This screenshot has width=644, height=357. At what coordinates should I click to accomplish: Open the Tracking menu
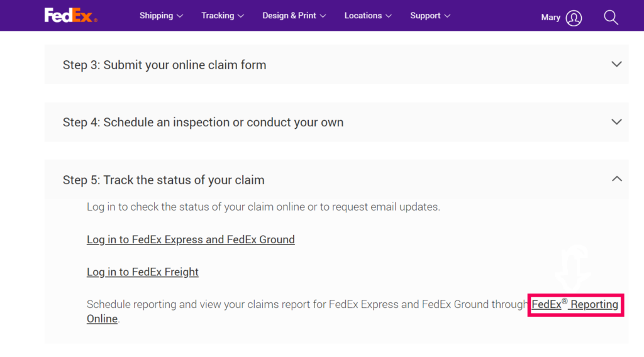[x=222, y=16]
